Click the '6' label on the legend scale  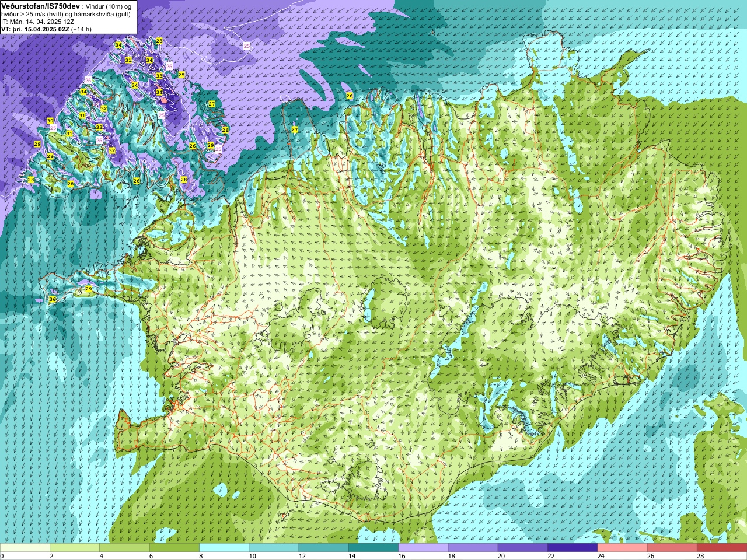click(x=151, y=556)
